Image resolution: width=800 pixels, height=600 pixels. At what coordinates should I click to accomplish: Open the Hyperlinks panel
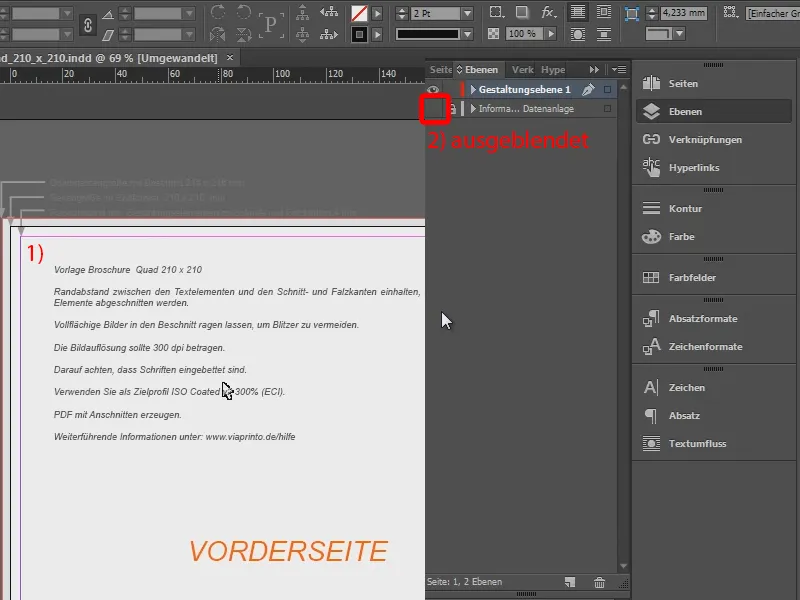click(690, 169)
